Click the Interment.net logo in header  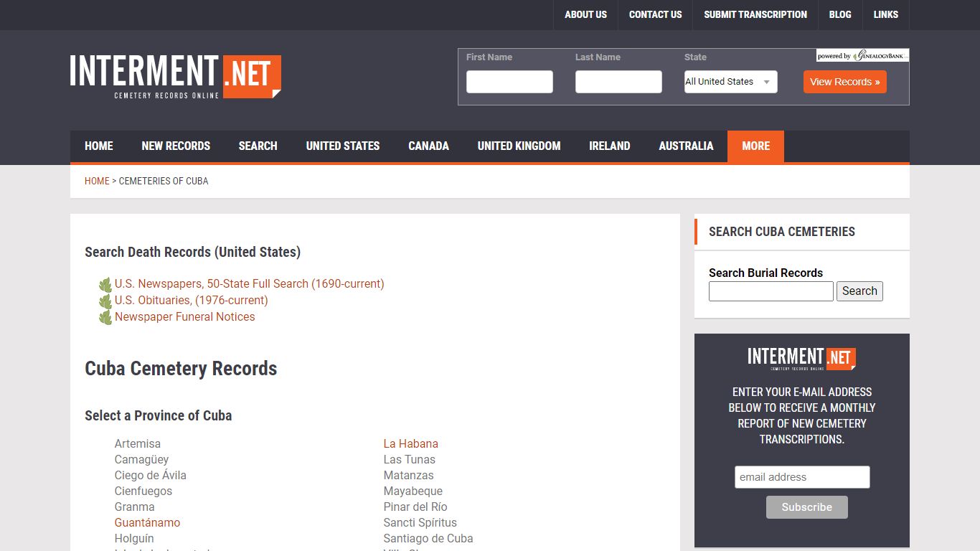point(176,77)
